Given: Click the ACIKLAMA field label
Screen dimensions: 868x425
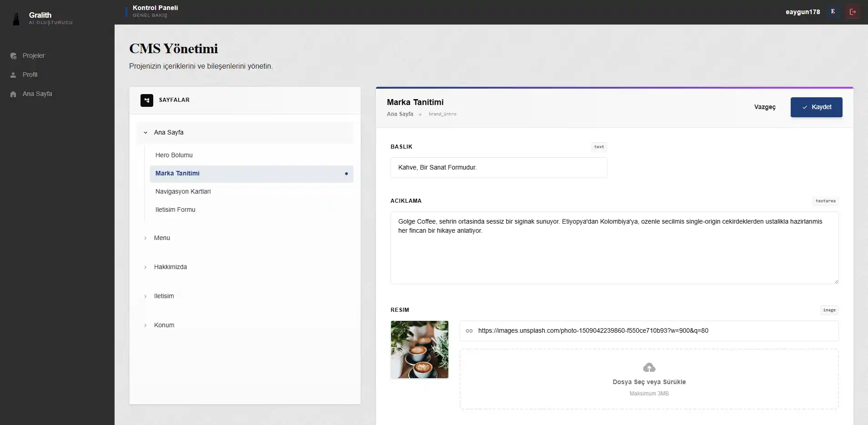Looking at the screenshot, I should pyautogui.click(x=406, y=201).
